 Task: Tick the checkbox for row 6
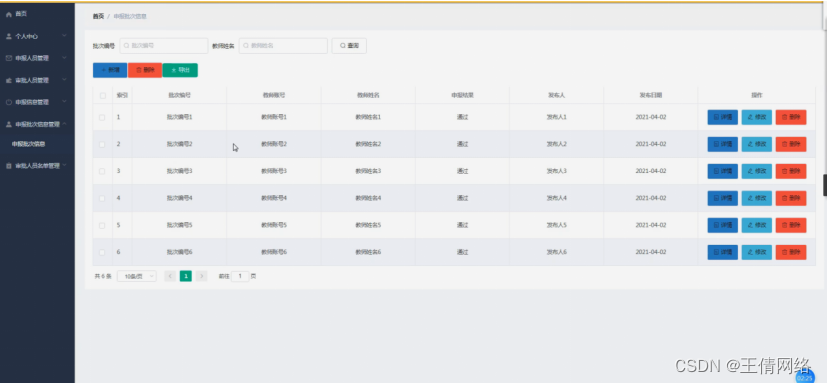[102, 252]
